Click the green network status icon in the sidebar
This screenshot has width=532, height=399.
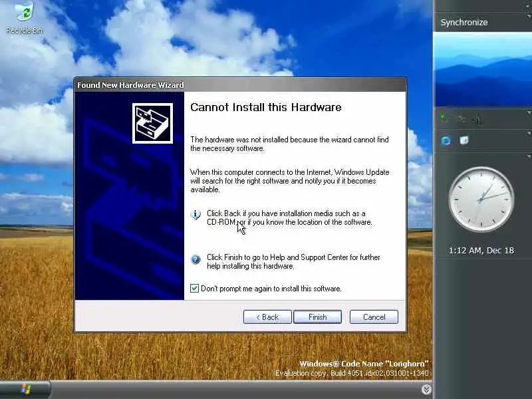click(x=444, y=119)
